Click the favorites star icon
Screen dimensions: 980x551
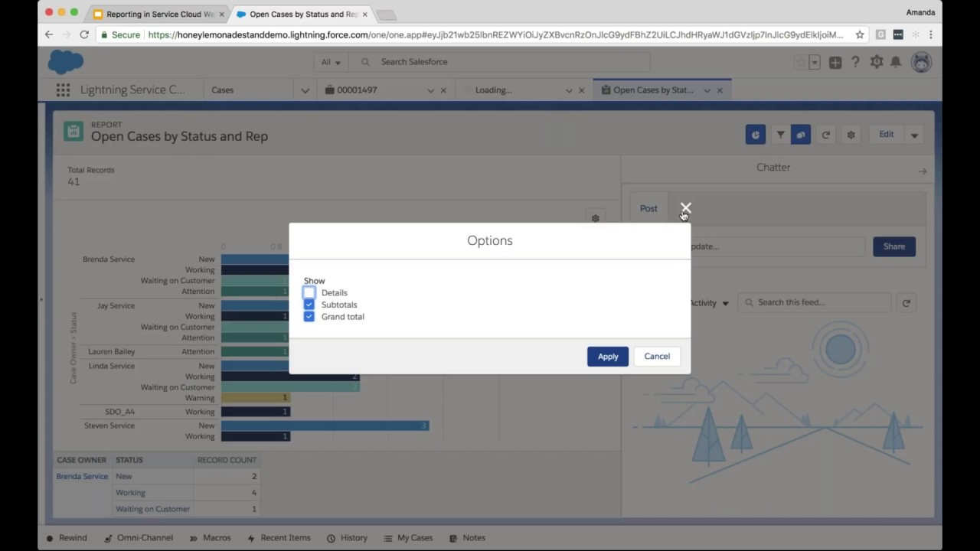tap(801, 62)
